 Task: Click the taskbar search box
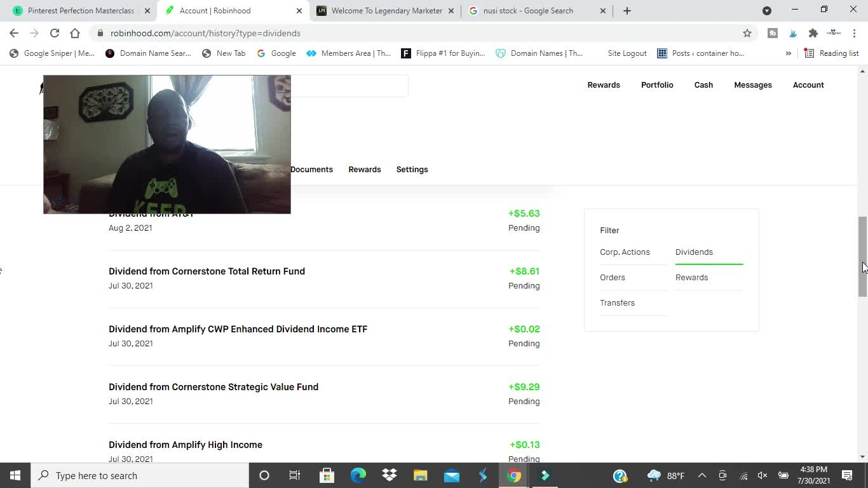(140, 475)
